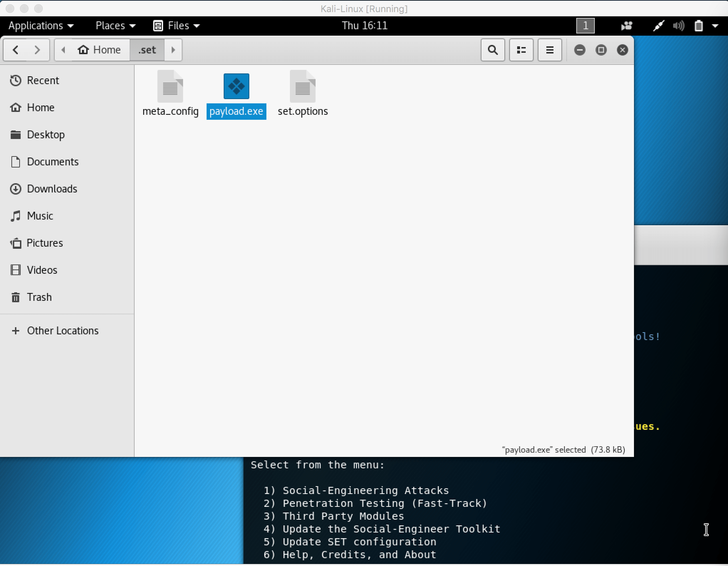Click Other Locations in sidebar
The image size is (728, 566).
click(63, 330)
